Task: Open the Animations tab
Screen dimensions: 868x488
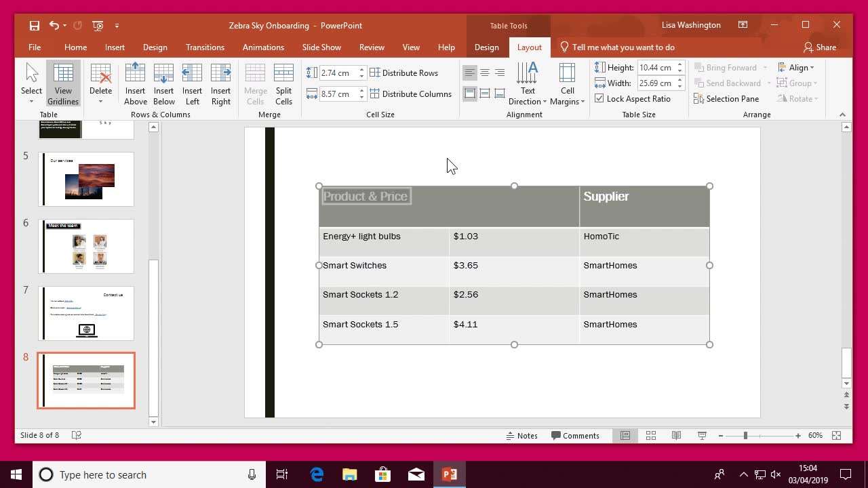Action: [263, 47]
